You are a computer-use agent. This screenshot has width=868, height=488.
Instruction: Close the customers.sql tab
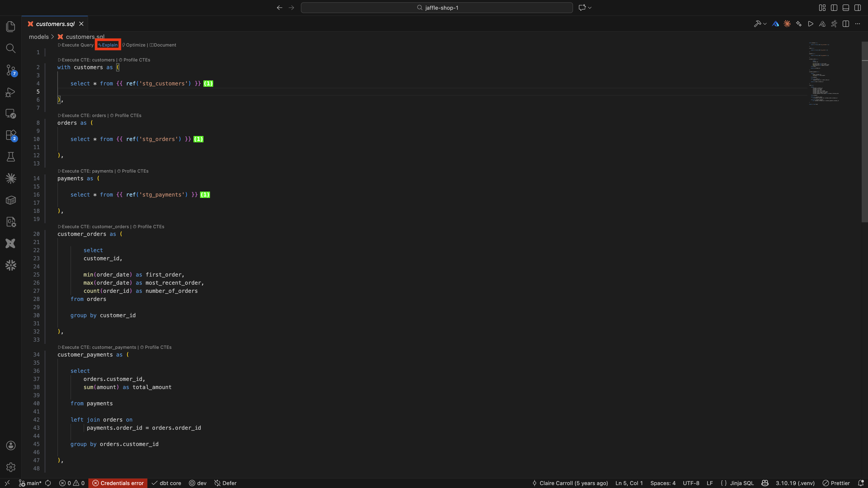[81, 24]
